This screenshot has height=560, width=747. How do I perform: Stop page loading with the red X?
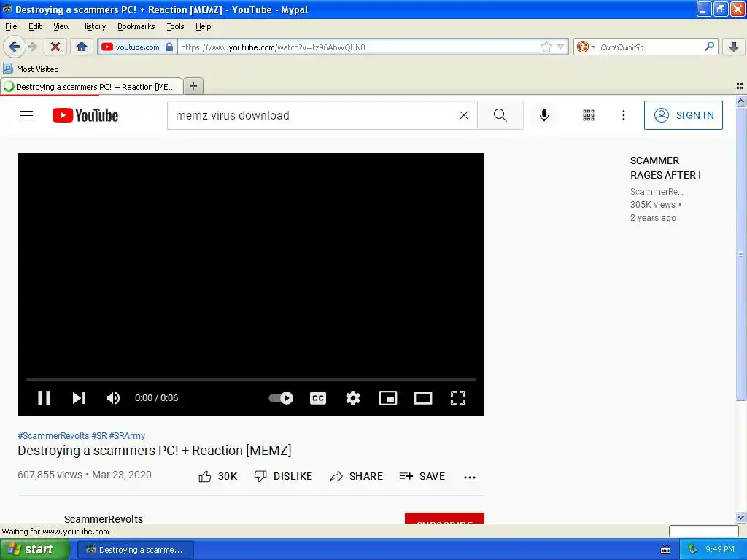55,47
